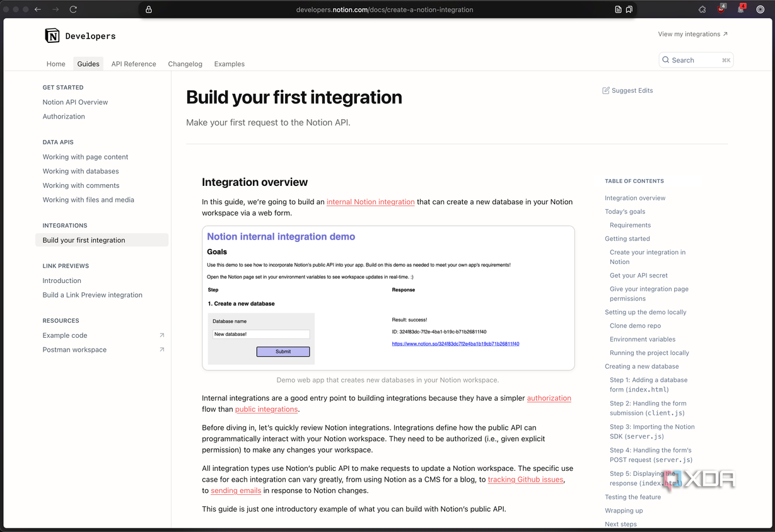The height and width of the screenshot is (532, 775).
Task: Click the bookmark icon in address bar
Action: click(629, 9)
